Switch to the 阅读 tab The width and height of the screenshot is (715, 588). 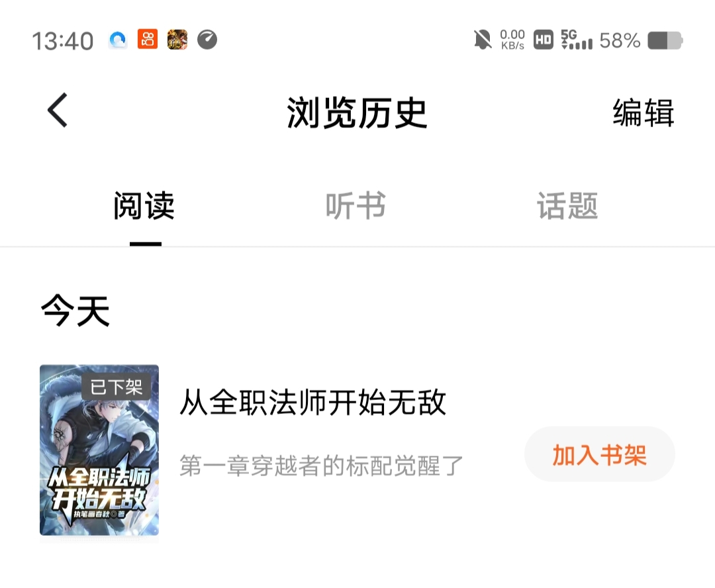click(x=144, y=206)
